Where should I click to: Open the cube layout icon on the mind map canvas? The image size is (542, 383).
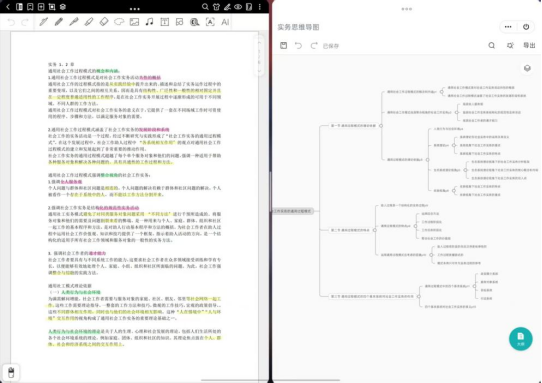527,68
